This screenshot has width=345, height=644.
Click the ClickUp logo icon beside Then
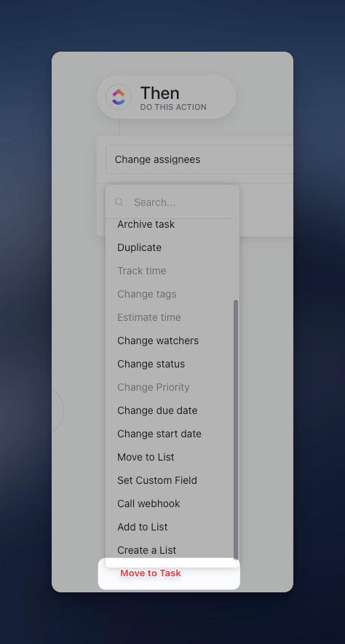(x=119, y=97)
